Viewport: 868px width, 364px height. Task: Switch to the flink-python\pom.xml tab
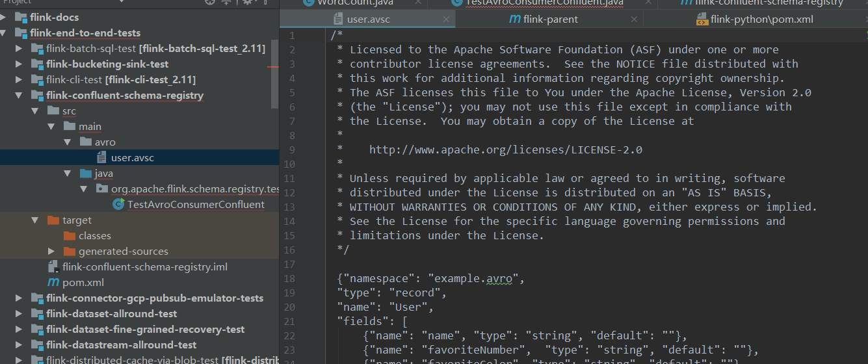tap(754, 19)
